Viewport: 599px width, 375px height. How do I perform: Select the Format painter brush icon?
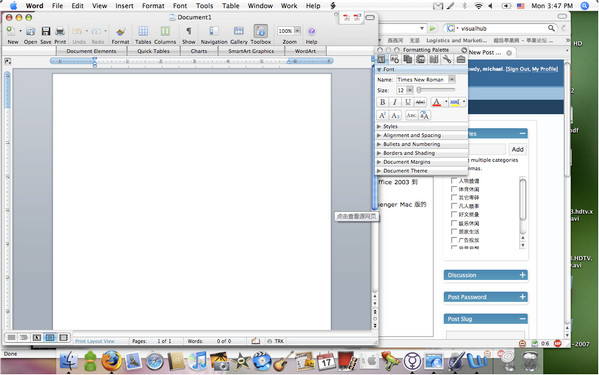[x=121, y=31]
